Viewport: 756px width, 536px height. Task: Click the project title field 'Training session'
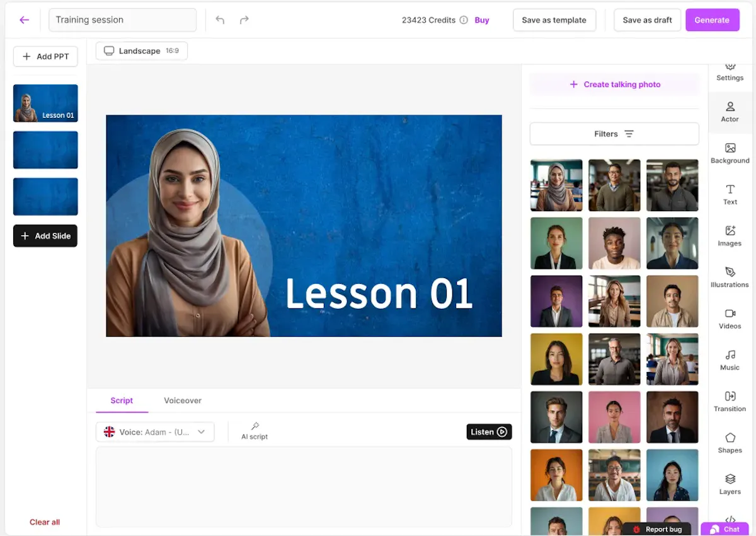click(123, 20)
